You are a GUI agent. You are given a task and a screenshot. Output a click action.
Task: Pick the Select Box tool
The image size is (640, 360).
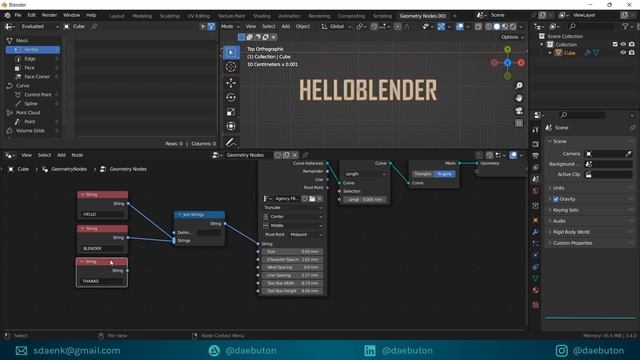click(231, 52)
